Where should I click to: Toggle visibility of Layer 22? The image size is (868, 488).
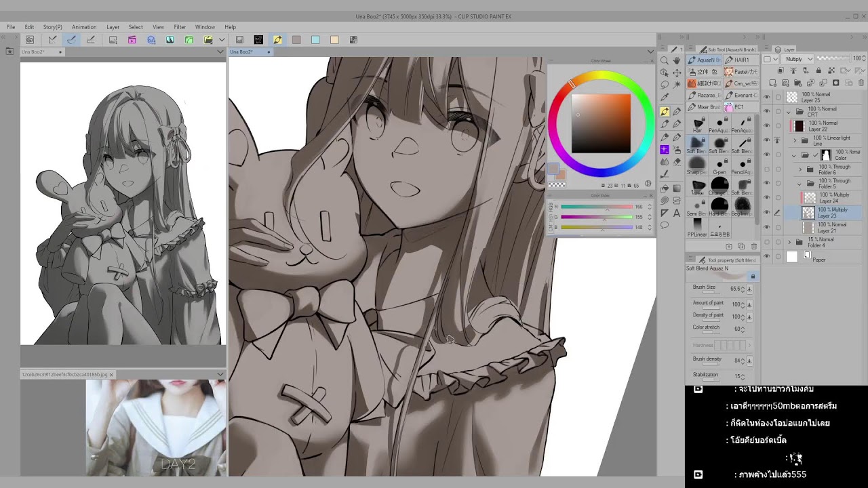(767, 126)
